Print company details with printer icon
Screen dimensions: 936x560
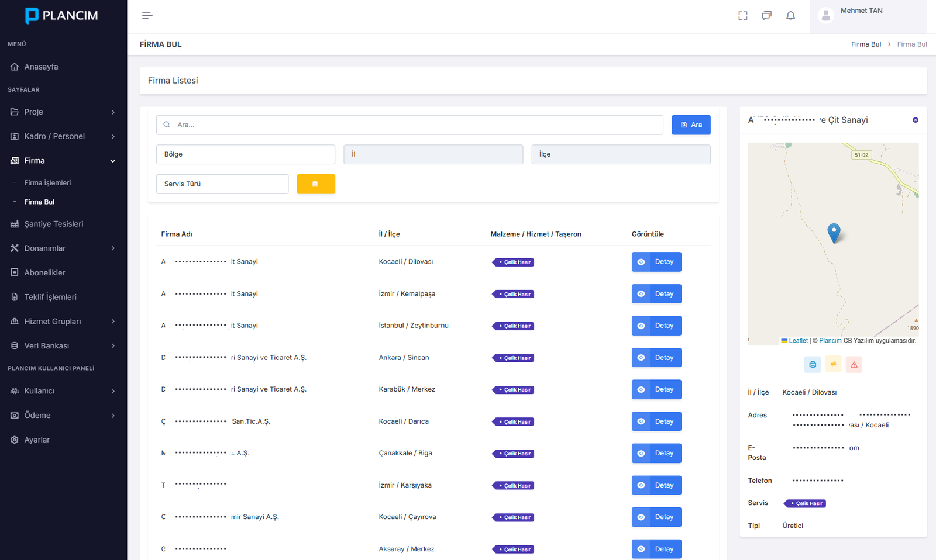[x=813, y=364]
